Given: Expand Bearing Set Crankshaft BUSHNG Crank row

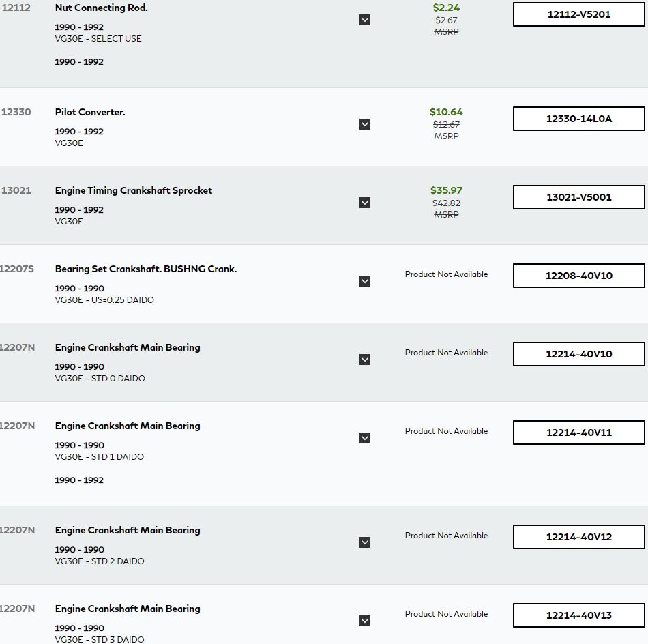Looking at the screenshot, I should point(364,281).
